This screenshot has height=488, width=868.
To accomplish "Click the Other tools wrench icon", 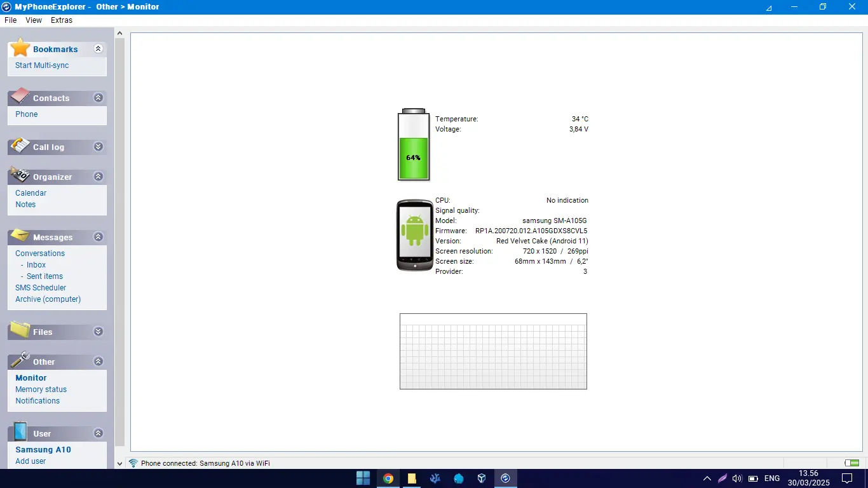I will (x=20, y=360).
